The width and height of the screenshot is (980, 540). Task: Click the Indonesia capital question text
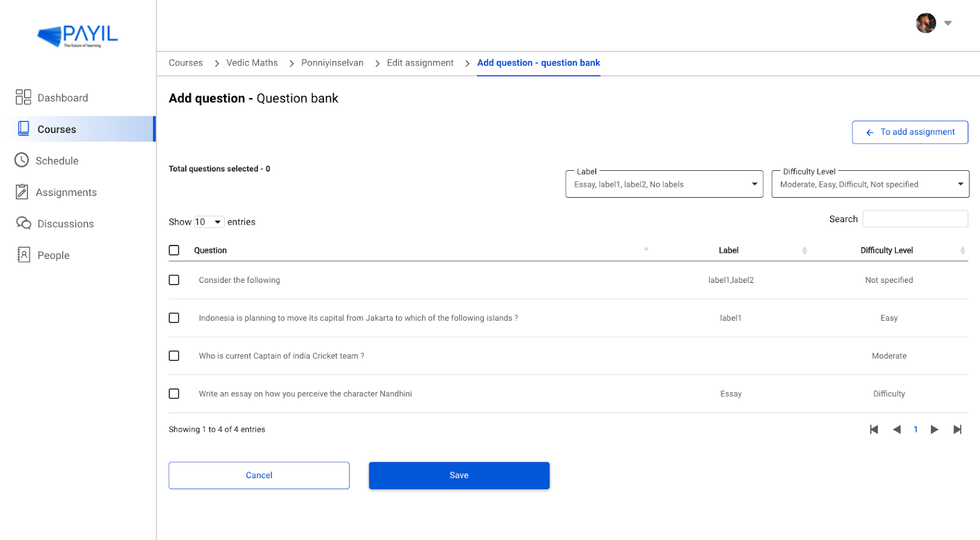pyautogui.click(x=358, y=318)
